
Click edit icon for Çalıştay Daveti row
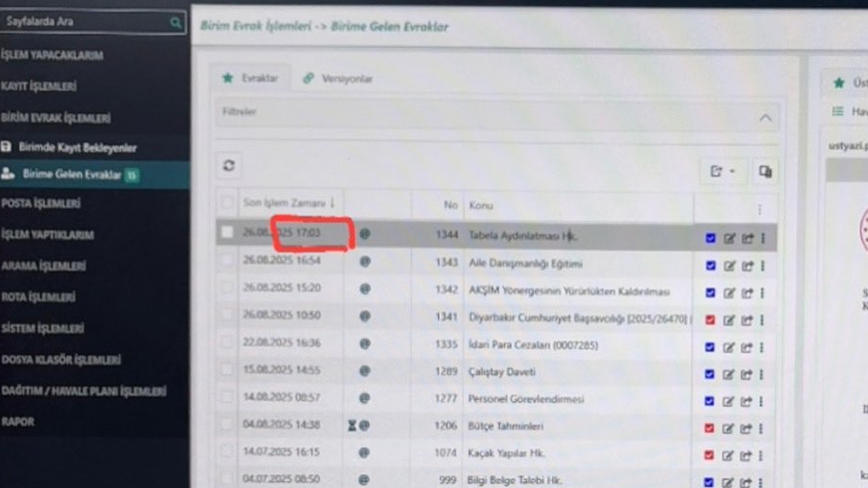point(730,375)
